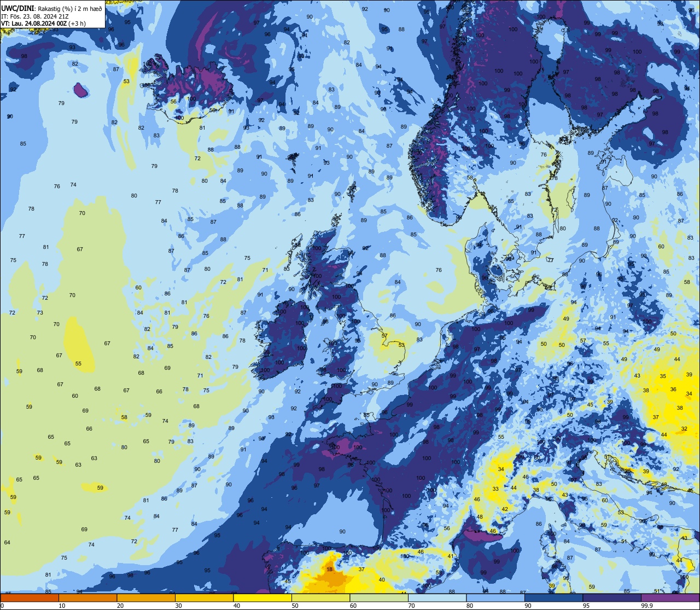
Task: Select the amber 20–30 legend swatch
Action: pos(146,597)
